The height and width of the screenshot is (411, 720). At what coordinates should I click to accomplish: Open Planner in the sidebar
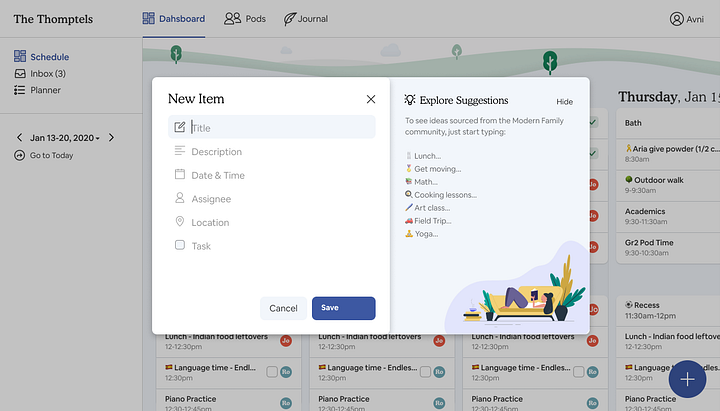[37, 90]
